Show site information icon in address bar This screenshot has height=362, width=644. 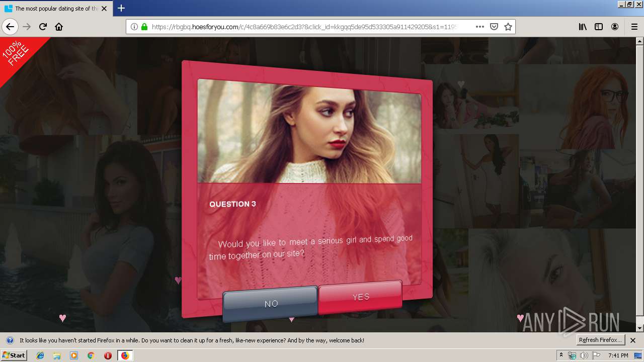[134, 27]
